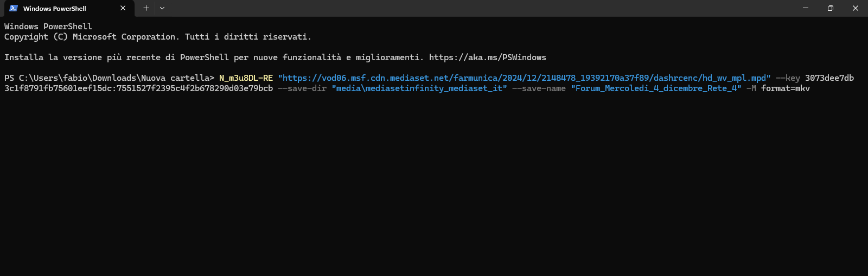The image size is (868, 276).
Task: Click the media\mediasetinfinity_mediaset_it path string
Action: 419,88
